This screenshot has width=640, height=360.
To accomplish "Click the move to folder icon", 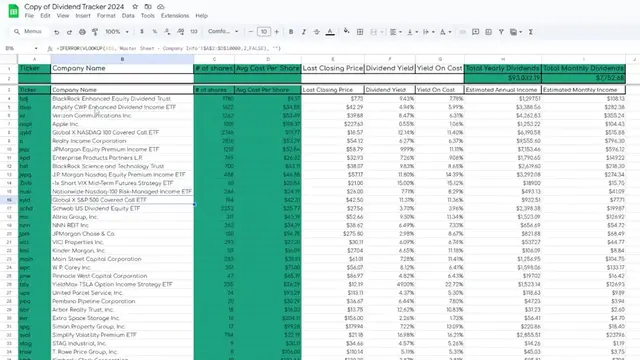I will pos(148,7).
